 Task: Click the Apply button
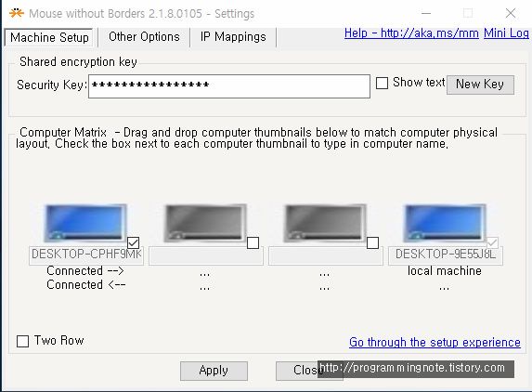tap(214, 371)
